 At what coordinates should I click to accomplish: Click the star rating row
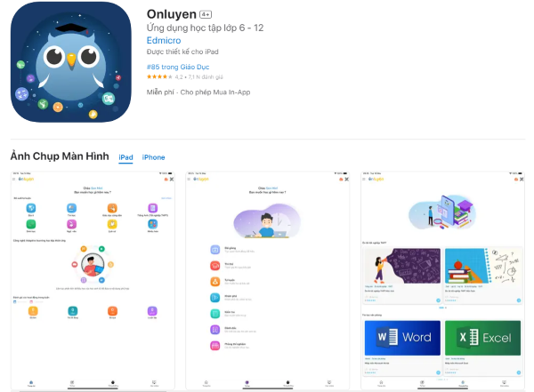[x=184, y=77]
